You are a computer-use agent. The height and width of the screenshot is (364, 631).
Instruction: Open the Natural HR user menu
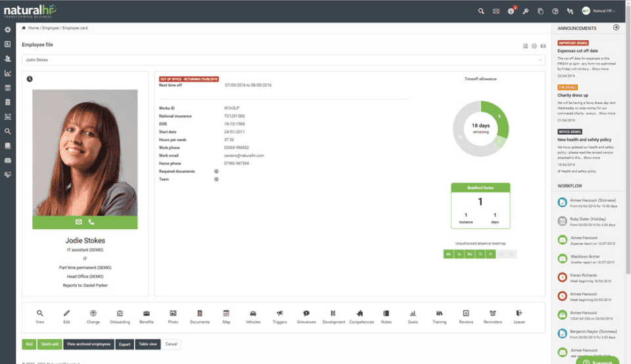point(599,11)
